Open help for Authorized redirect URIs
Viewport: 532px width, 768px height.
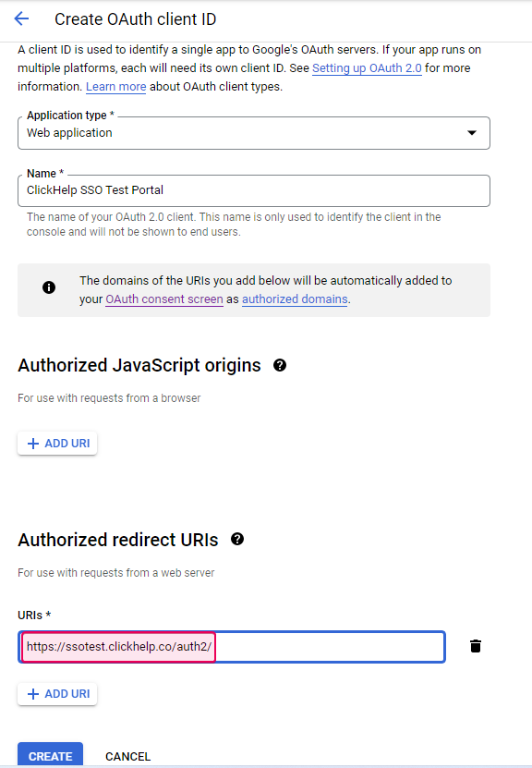(237, 540)
